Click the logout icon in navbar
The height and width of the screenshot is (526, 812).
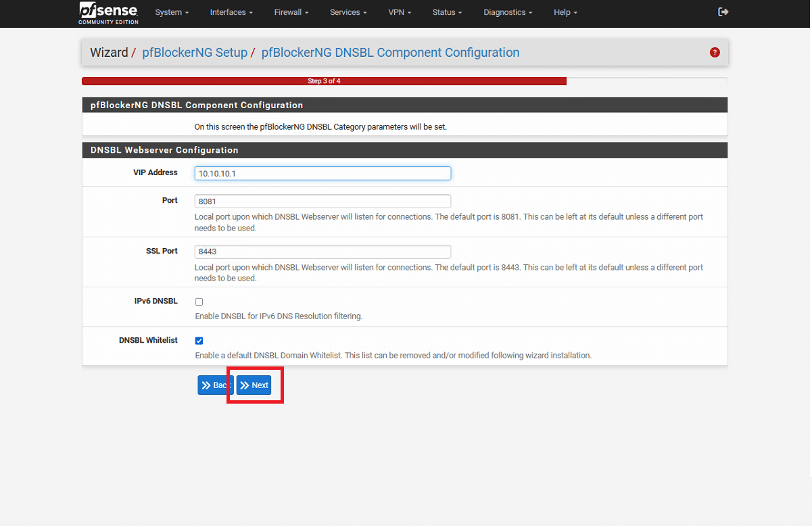pyautogui.click(x=723, y=12)
